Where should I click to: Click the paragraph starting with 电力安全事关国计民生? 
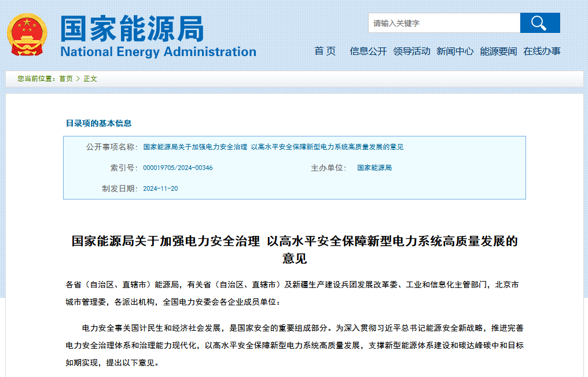(294, 345)
